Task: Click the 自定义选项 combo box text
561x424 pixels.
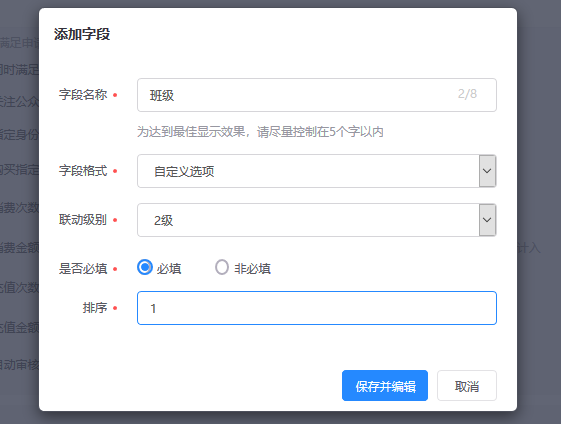Action: [184, 171]
